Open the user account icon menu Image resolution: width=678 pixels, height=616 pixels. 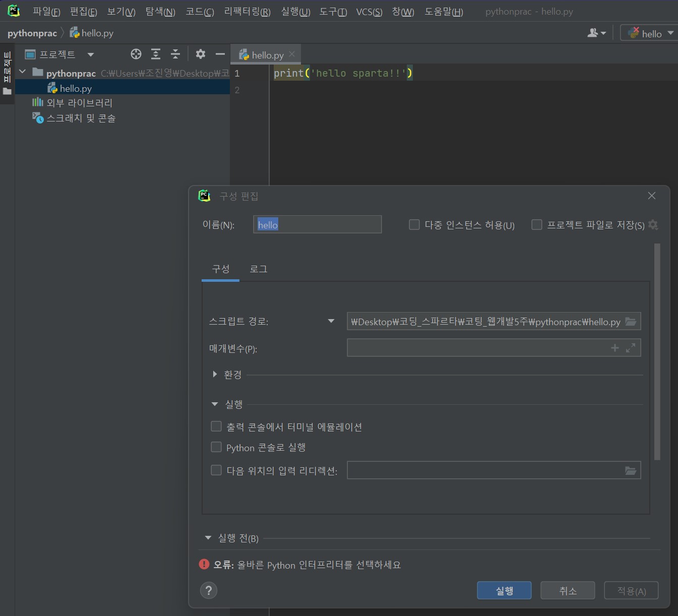597,33
